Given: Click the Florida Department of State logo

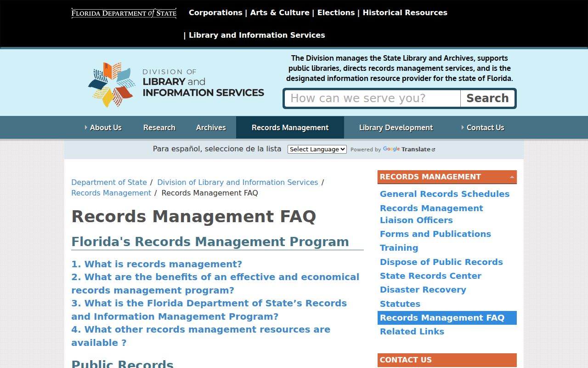Looking at the screenshot, I should (124, 13).
